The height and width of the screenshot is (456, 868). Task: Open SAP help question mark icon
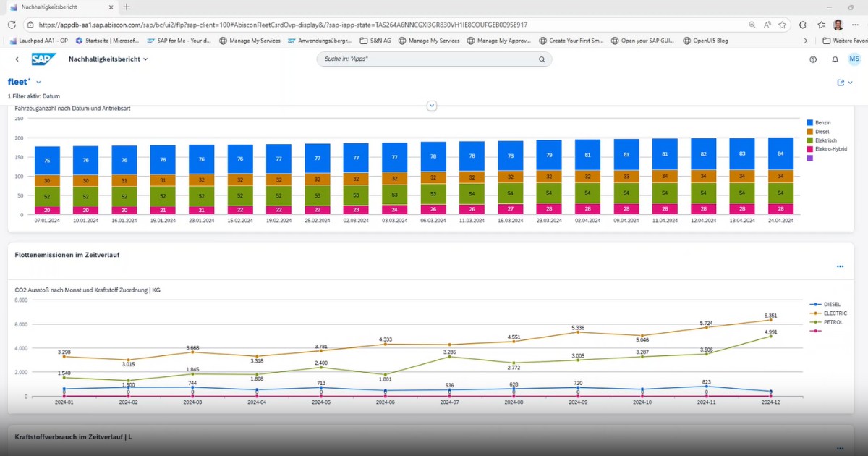(x=813, y=59)
